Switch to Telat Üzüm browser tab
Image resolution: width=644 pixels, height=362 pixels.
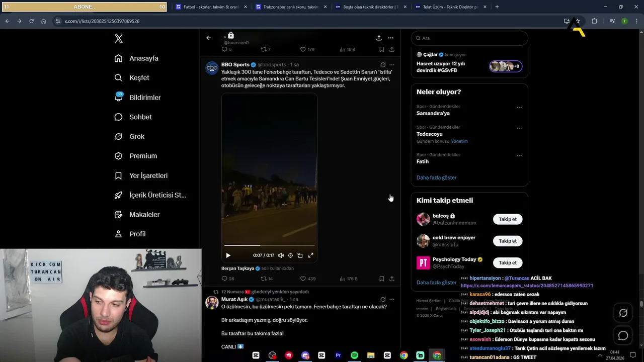(450, 7)
